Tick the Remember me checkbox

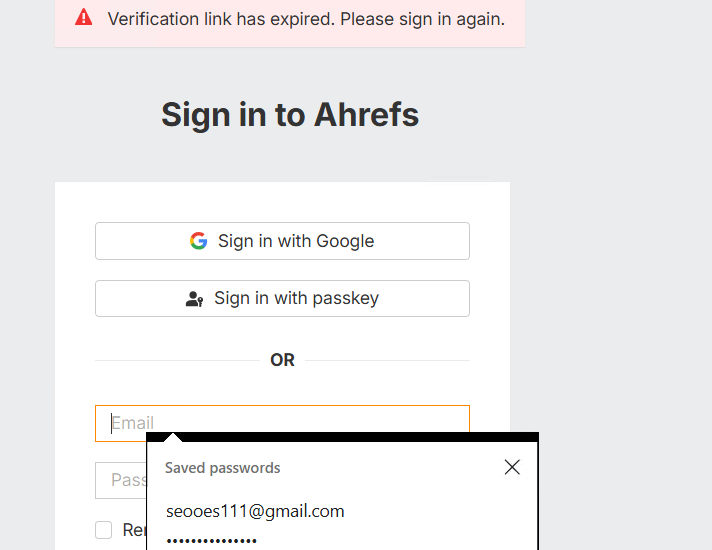[x=104, y=530]
